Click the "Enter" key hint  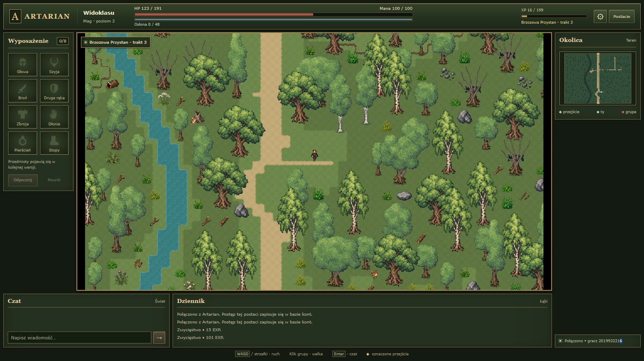point(339,354)
